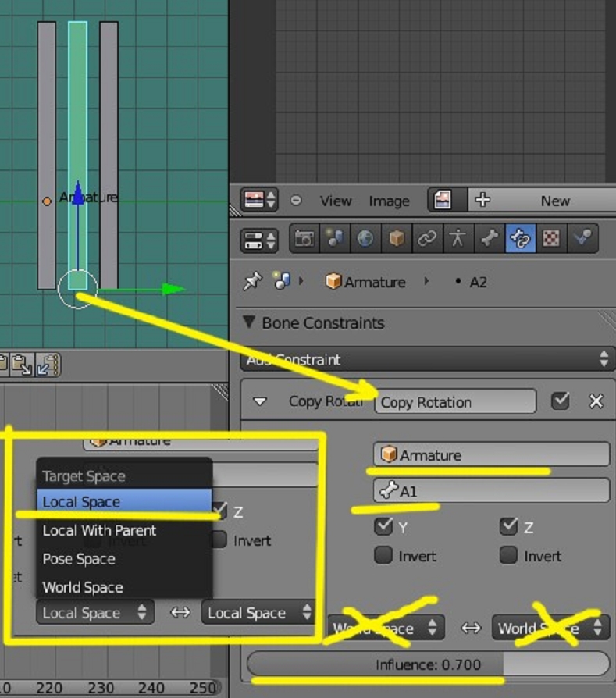The height and width of the screenshot is (698, 616).
Task: Click frame 240 on the timeline ruler
Action: (151, 688)
